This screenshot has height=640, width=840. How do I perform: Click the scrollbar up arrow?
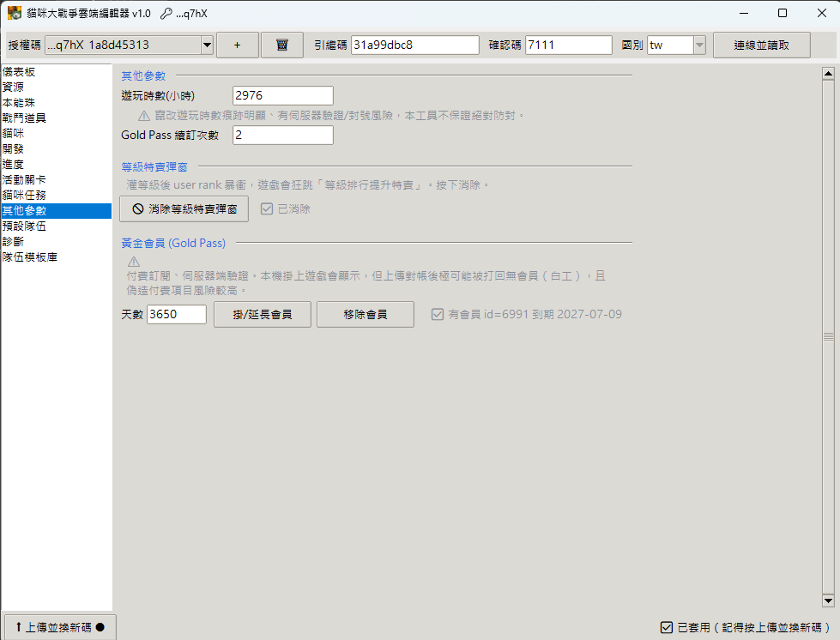pos(828,74)
